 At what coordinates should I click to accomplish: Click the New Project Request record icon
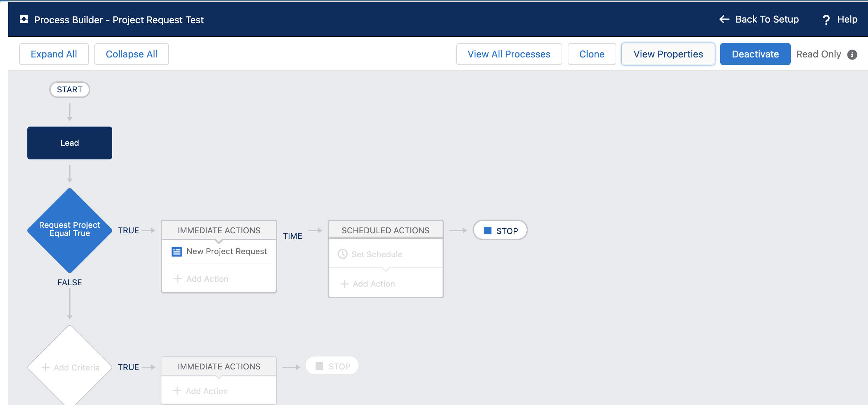click(x=176, y=252)
